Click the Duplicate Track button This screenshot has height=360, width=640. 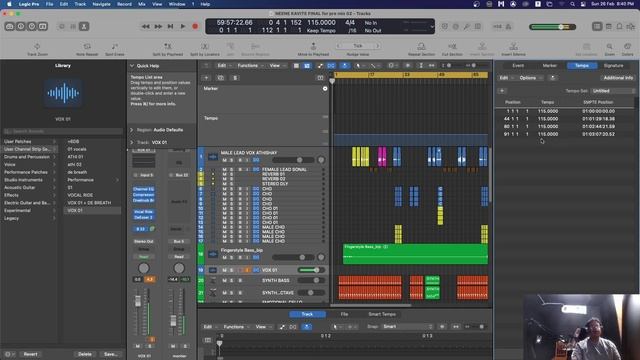click(x=220, y=78)
